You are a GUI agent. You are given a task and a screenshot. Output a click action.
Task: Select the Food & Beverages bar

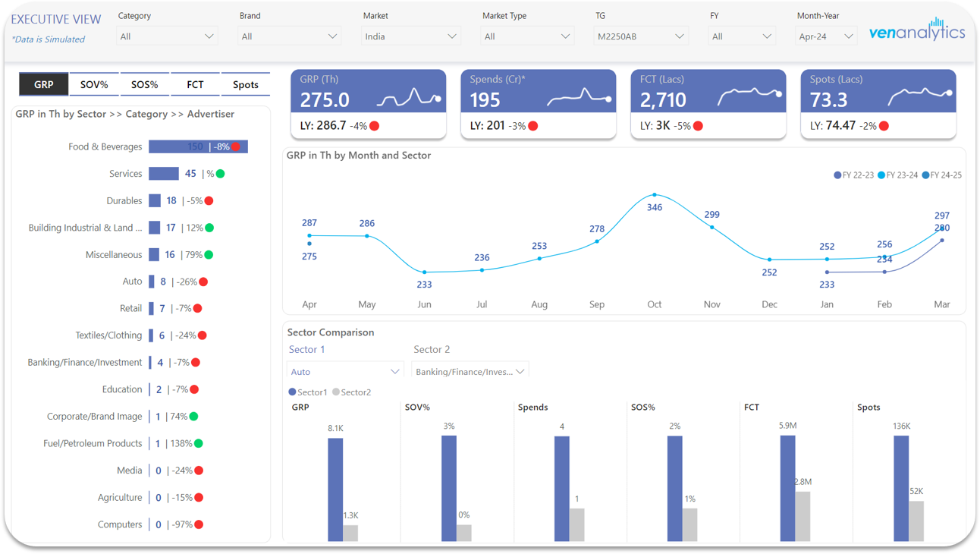(198, 146)
